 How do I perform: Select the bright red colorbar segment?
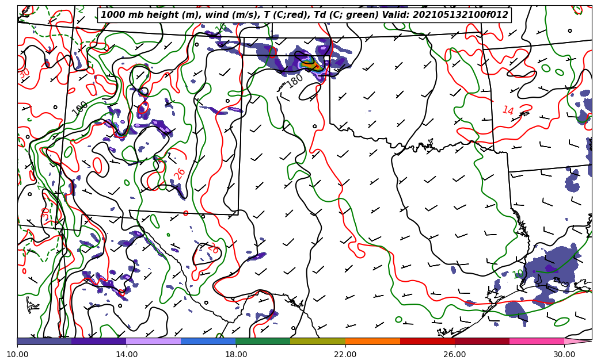tap(427, 341)
